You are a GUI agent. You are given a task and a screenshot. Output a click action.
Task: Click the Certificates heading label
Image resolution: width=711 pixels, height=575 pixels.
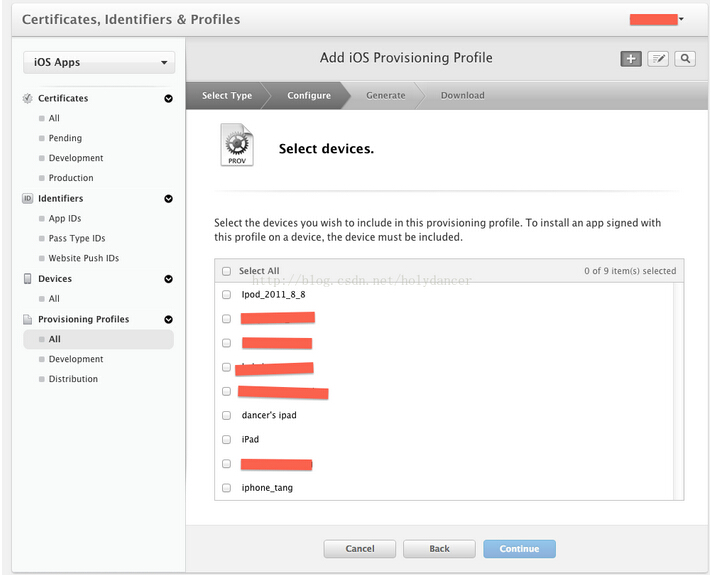click(63, 98)
